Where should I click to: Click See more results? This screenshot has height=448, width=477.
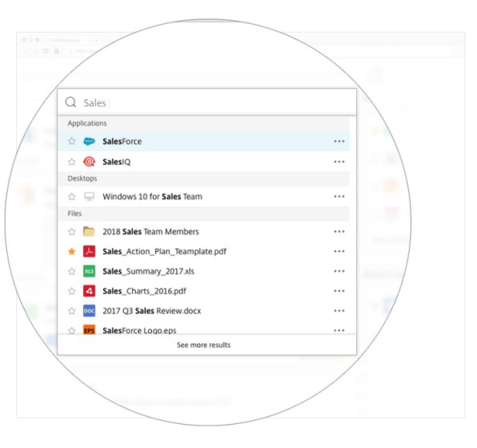203,345
